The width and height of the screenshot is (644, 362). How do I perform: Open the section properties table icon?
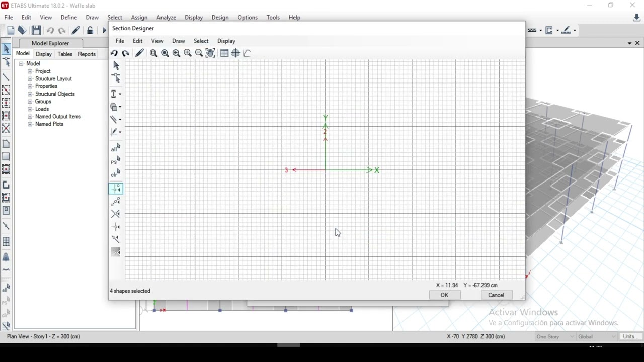tap(224, 53)
